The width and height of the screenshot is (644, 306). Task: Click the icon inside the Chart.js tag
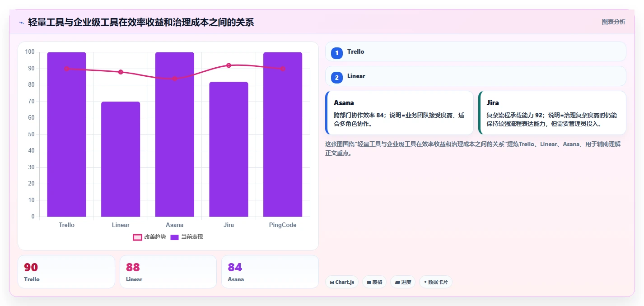tap(332, 283)
